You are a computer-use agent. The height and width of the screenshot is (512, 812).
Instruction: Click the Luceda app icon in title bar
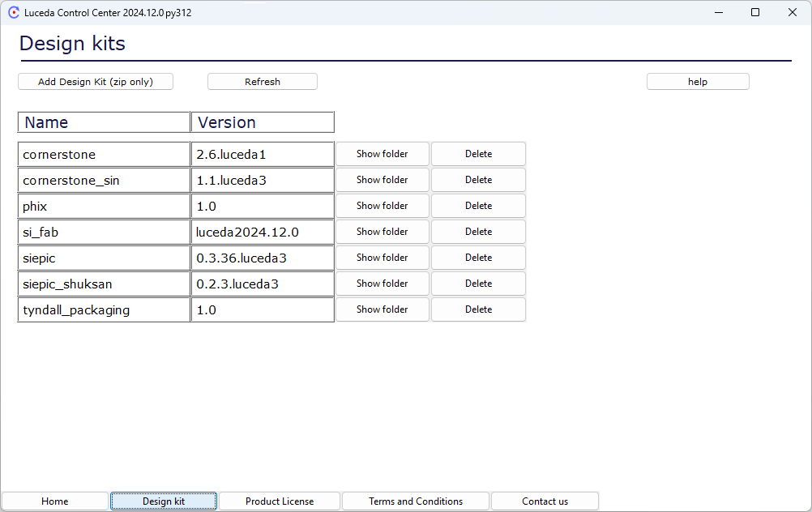(x=14, y=13)
